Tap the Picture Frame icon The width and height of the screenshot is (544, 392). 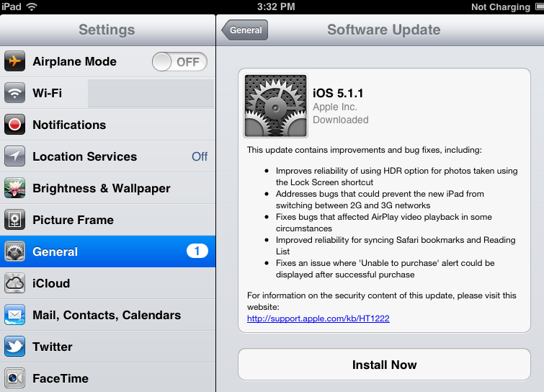pyautogui.click(x=14, y=220)
